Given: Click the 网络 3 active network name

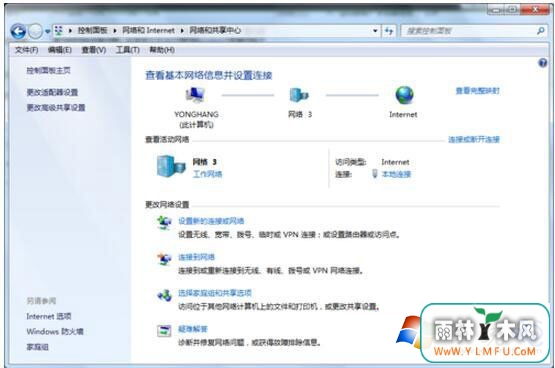Looking at the screenshot, I should tap(205, 162).
